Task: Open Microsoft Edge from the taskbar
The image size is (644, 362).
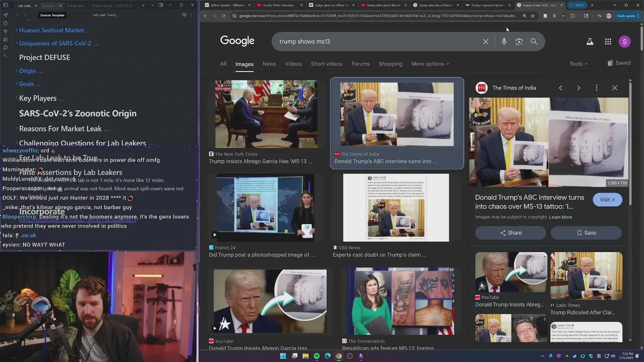Action: (x=328, y=356)
